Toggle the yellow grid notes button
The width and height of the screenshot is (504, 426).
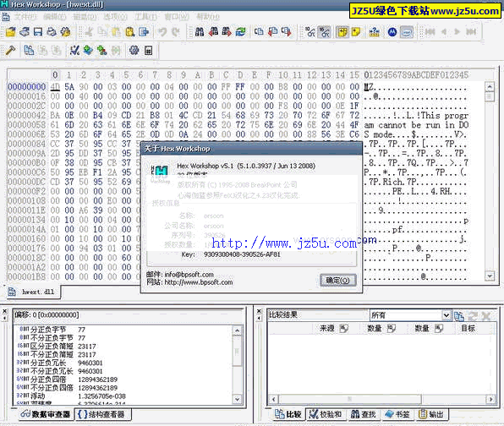(x=342, y=32)
